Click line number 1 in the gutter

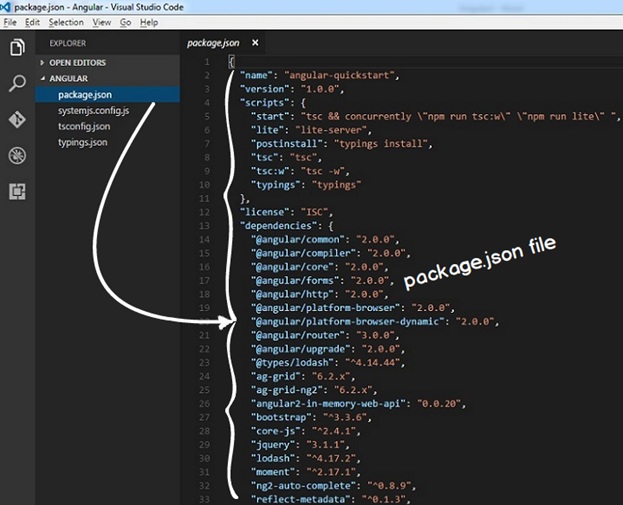pos(207,62)
